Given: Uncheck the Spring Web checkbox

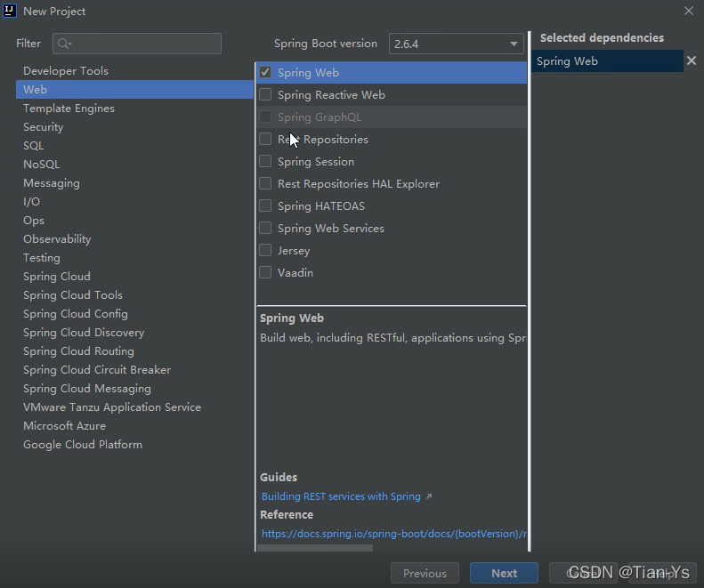Looking at the screenshot, I should pyautogui.click(x=265, y=72).
